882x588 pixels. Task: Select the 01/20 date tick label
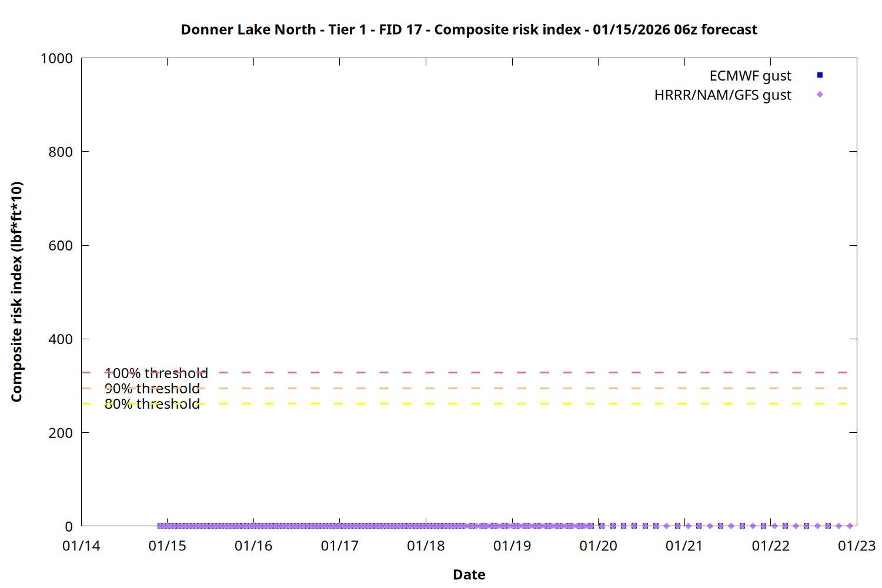(x=598, y=546)
